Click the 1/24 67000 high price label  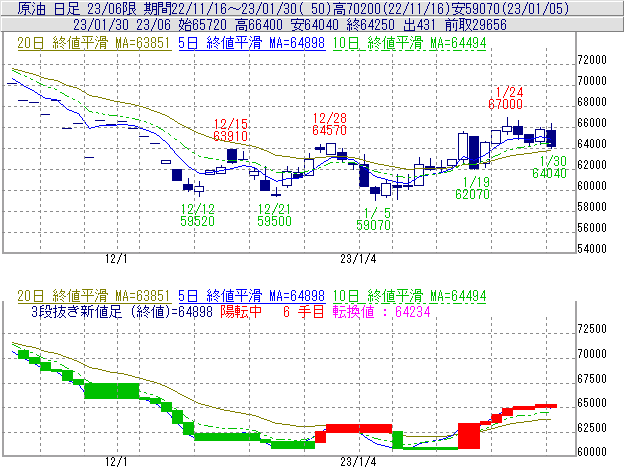click(505, 98)
